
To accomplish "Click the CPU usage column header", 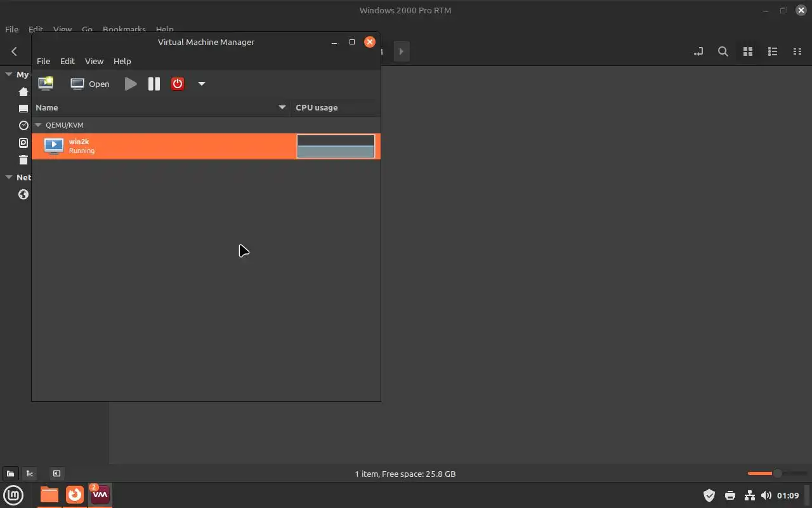I will [336, 107].
